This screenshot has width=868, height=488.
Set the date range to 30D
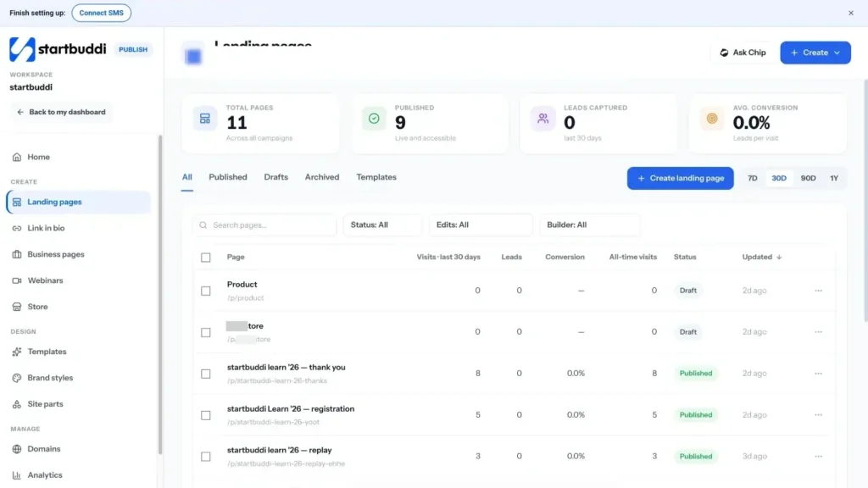pyautogui.click(x=779, y=178)
